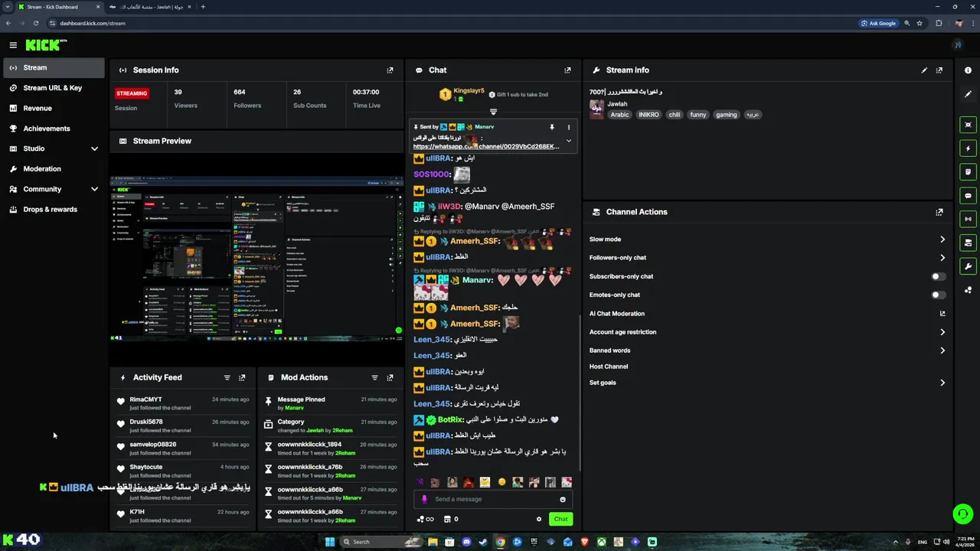Go to Stream URL & Key
The image size is (980, 551).
55,88
